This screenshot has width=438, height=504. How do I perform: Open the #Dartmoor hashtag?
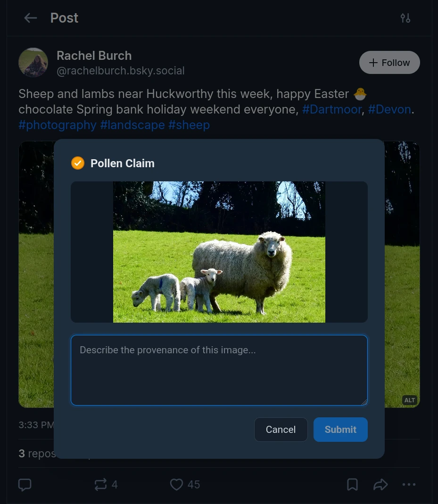coord(331,109)
